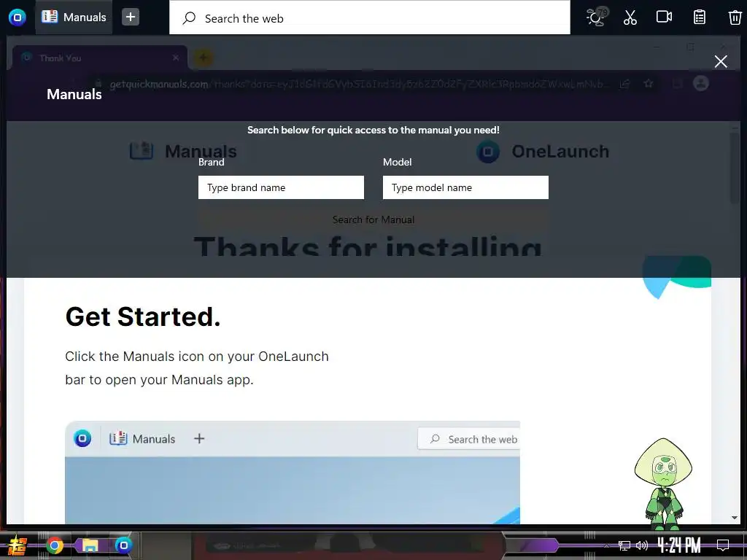Add a new app with the plus button
Image resolution: width=747 pixels, height=560 pixels.
130,17
